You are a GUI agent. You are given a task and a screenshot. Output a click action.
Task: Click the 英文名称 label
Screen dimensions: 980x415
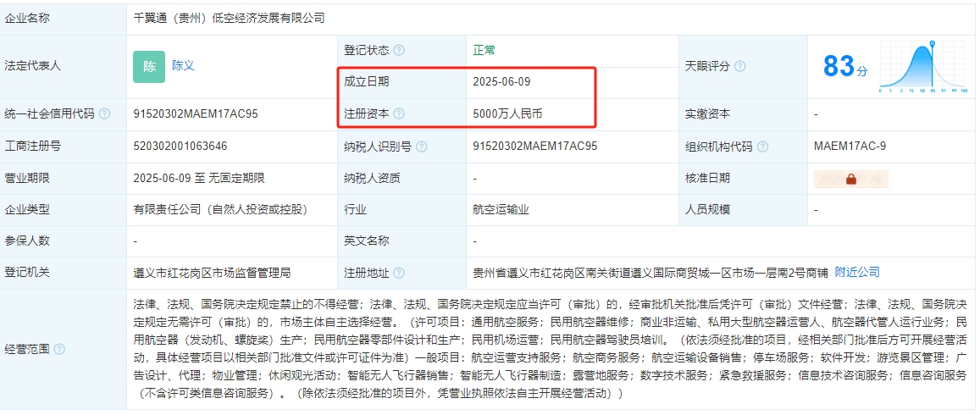coord(366,241)
